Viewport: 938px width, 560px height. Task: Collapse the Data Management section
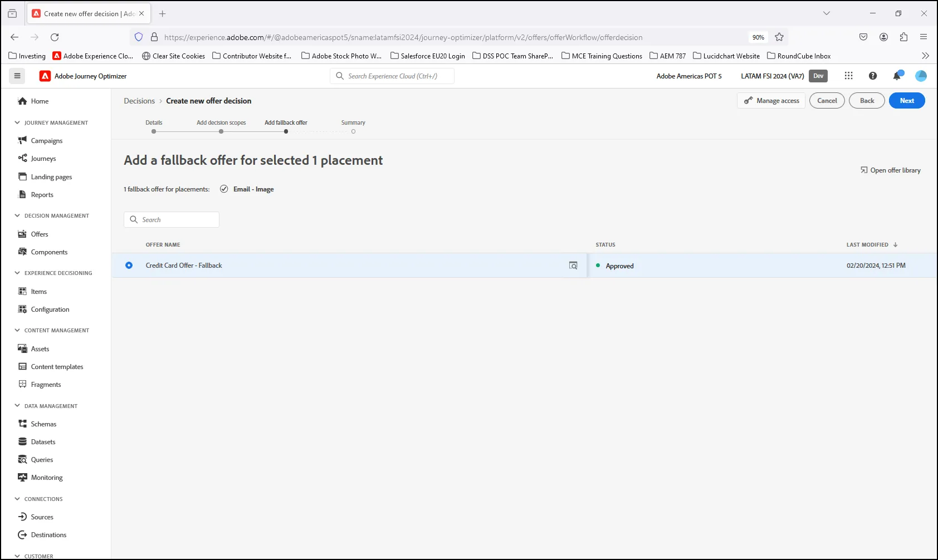tap(17, 406)
